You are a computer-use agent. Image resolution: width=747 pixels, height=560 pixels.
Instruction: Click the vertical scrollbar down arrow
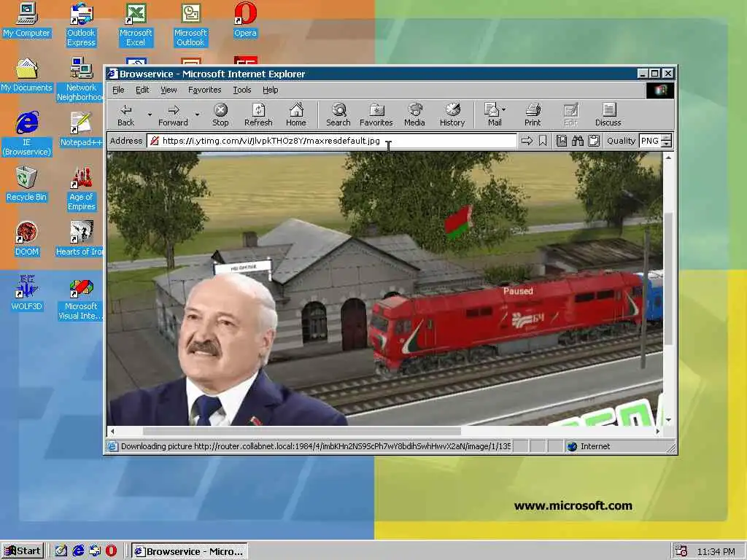[668, 419]
